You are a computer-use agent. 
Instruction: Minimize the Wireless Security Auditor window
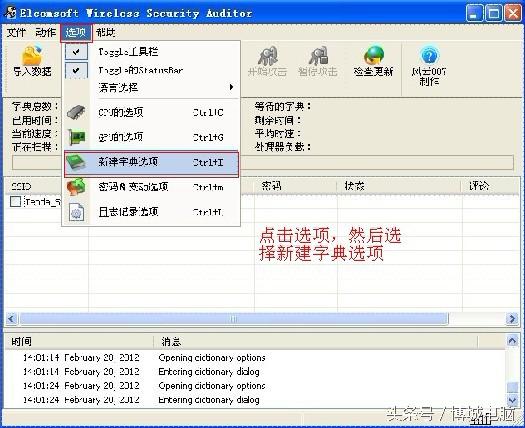(x=474, y=13)
